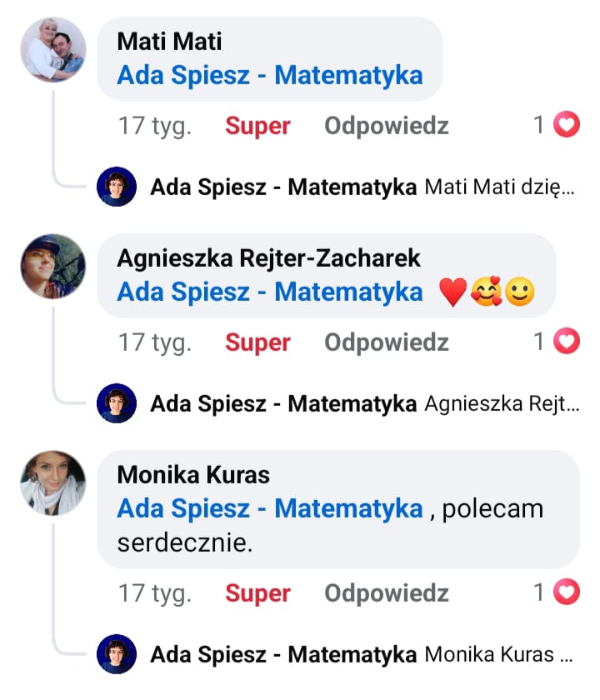Image resolution: width=600 pixels, height=700 pixels.
Task: Open Ada Spiesz avatar in reply to Agnieszka
Action: pos(117,403)
